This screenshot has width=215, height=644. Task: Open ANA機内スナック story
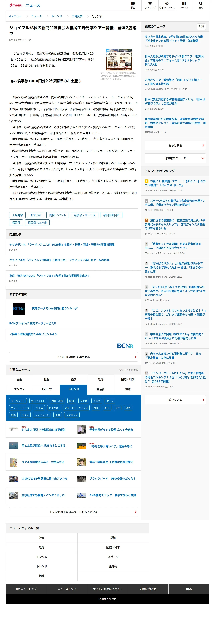click(113, 495)
